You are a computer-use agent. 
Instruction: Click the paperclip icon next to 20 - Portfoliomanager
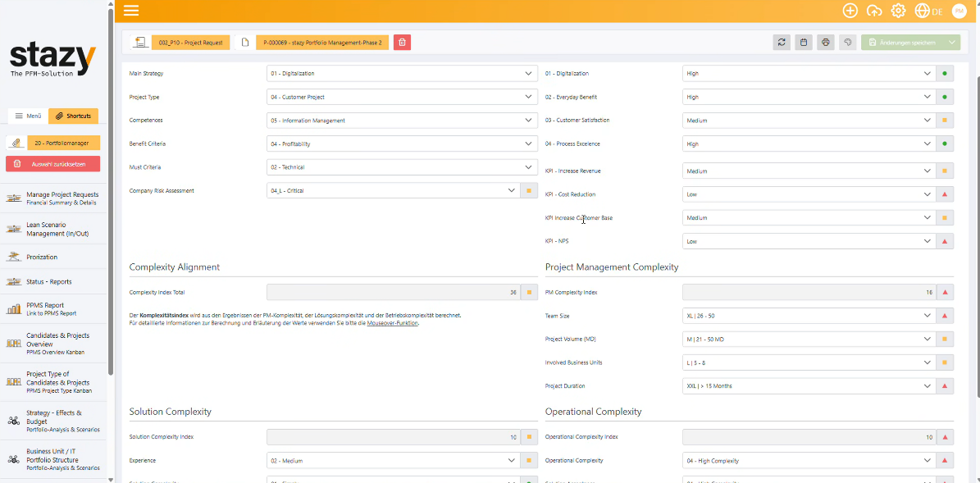(x=16, y=143)
